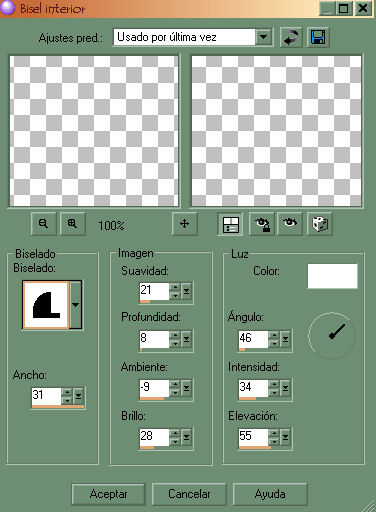
Task: Increase Ángulo with the up arrow
Action: 274,335
